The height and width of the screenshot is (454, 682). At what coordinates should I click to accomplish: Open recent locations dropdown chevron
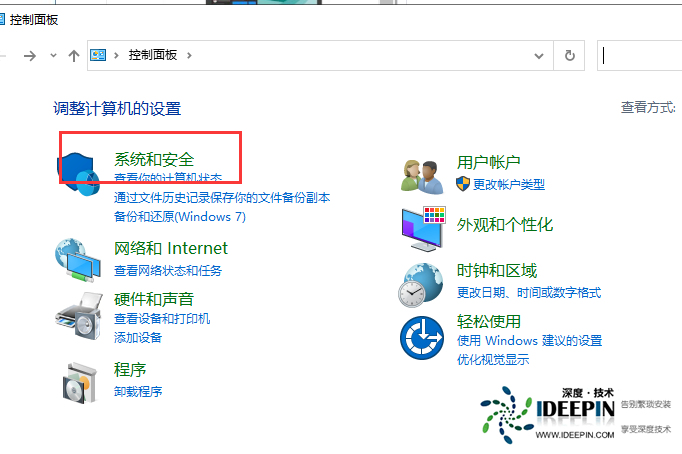(53, 56)
